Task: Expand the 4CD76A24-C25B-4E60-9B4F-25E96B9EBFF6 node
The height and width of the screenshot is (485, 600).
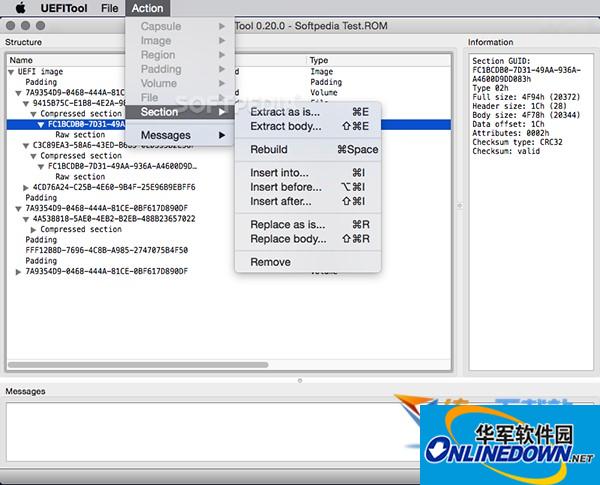Action: click(x=26, y=188)
